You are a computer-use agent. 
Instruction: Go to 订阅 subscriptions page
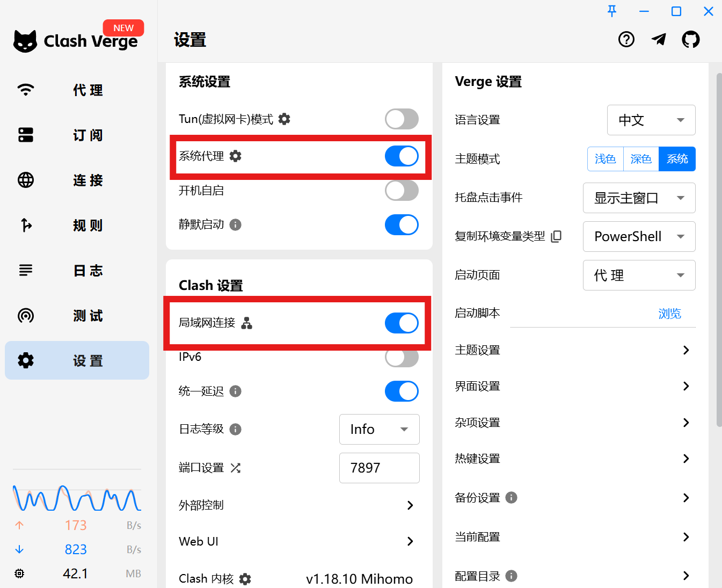click(77, 135)
